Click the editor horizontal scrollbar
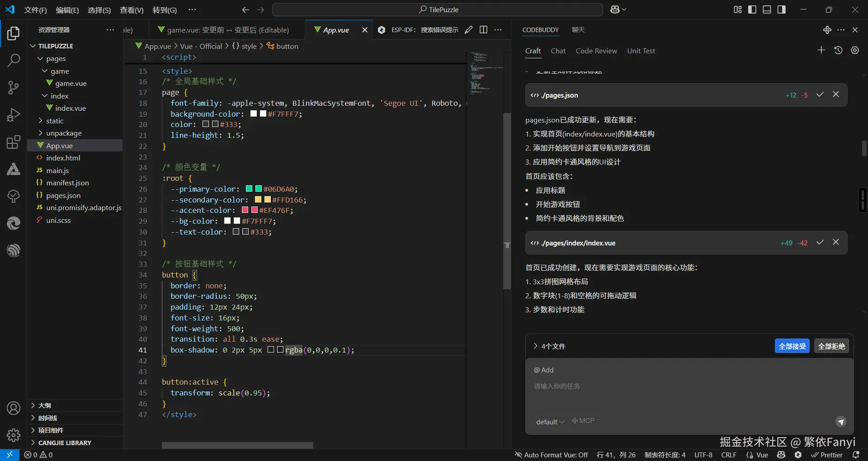This screenshot has height=461, width=868. [x=237, y=445]
